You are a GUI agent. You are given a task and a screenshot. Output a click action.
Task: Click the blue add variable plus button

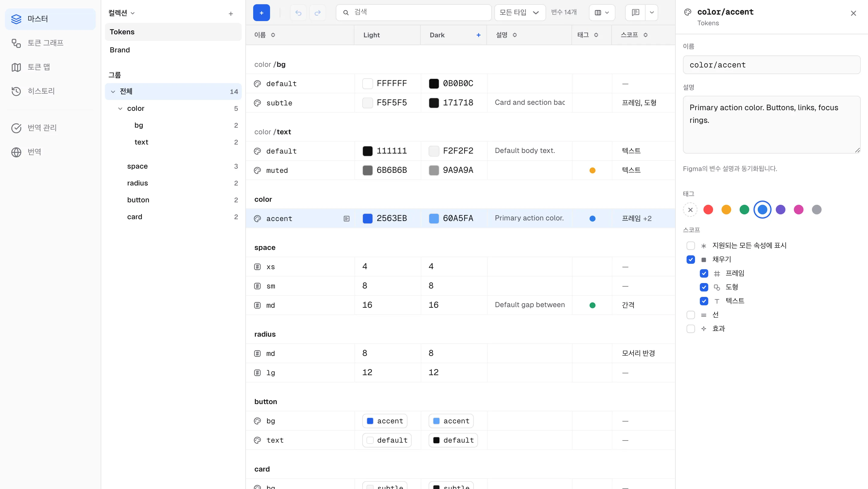[262, 13]
